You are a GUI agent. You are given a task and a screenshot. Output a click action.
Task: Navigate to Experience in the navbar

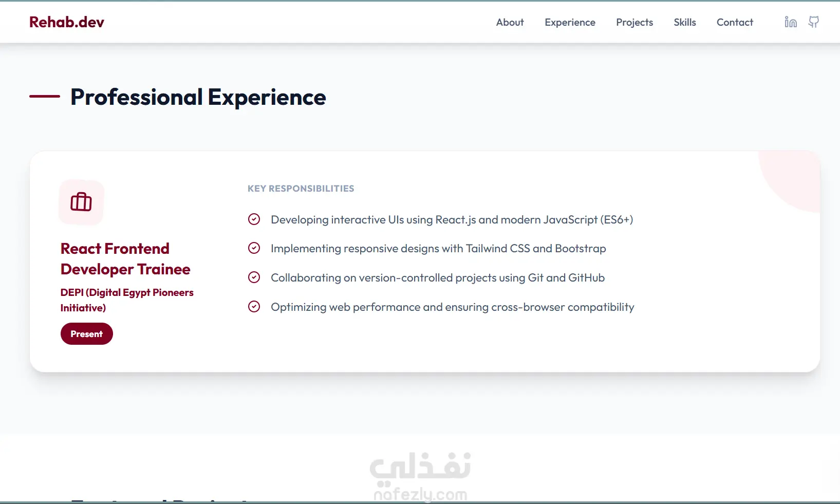[x=570, y=22]
